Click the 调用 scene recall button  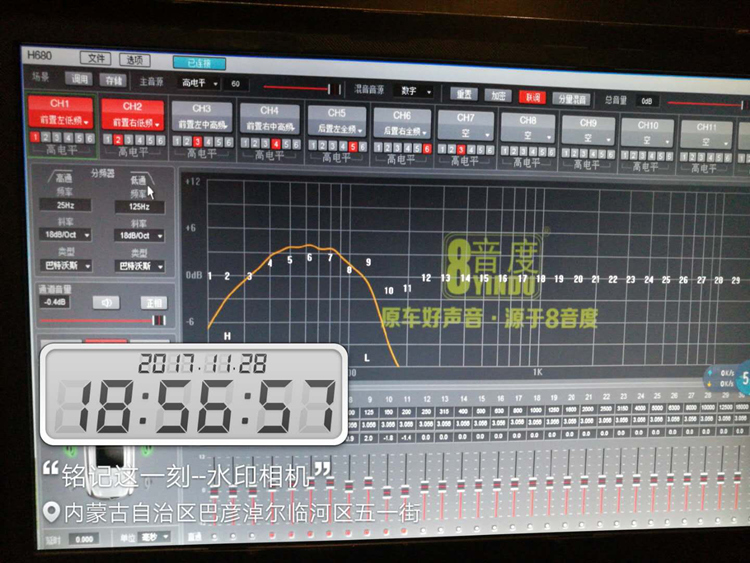tap(79, 79)
